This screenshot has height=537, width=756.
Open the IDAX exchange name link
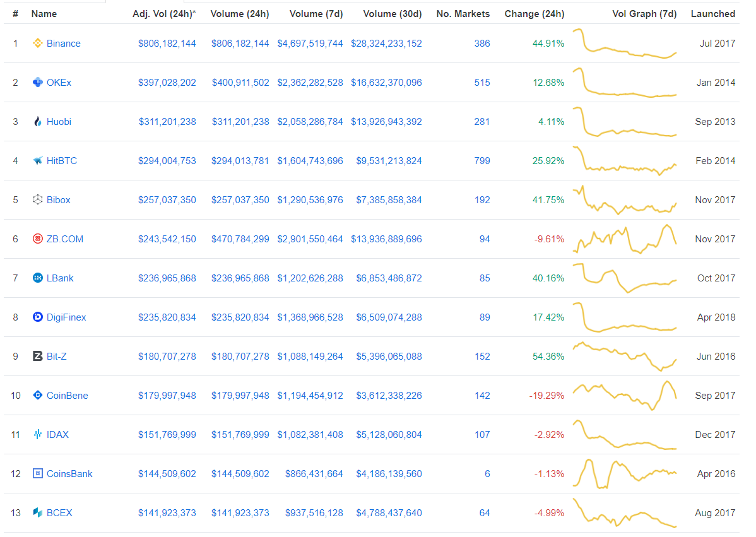click(57, 435)
